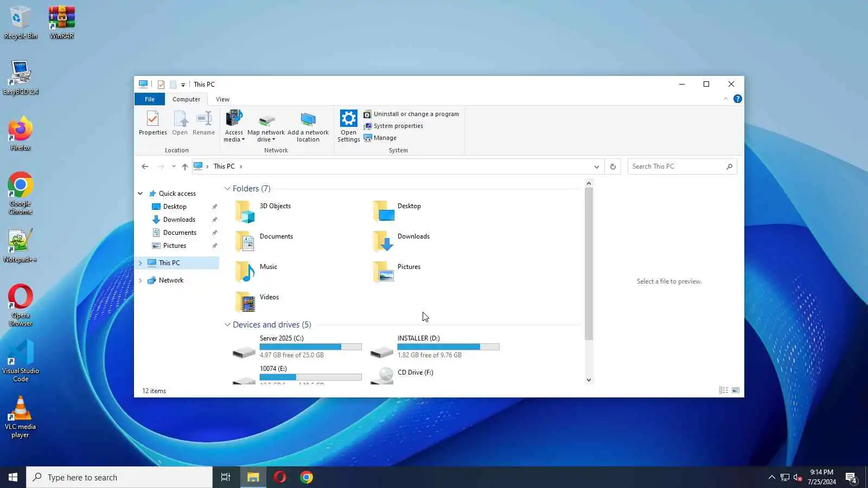Open Settings from the ribbon
Image resolution: width=868 pixels, height=488 pixels.
(348, 126)
